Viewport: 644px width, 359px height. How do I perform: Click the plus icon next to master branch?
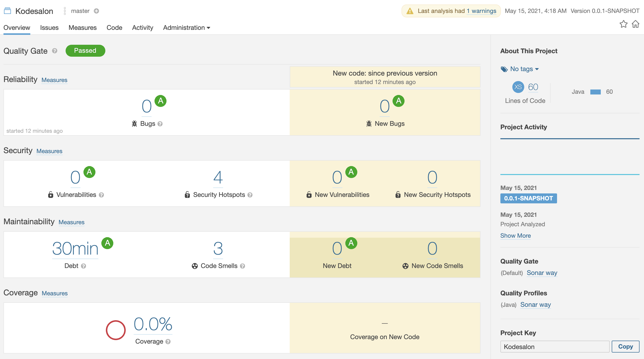[x=96, y=11]
